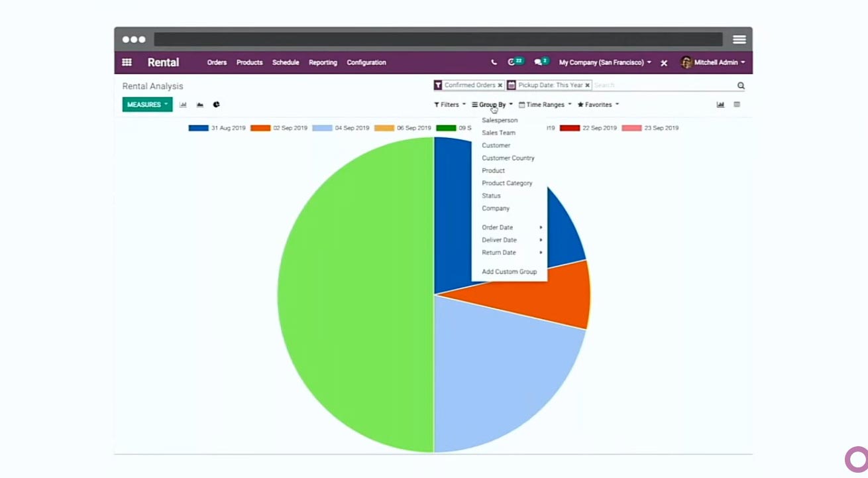Click the phone call icon
Viewport: 868px width, 478px height.
pyautogui.click(x=494, y=62)
